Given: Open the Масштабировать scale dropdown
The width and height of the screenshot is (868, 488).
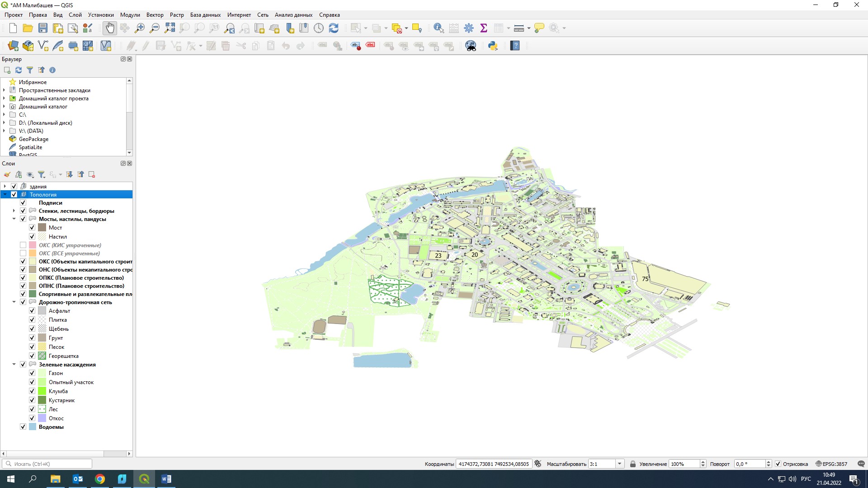Looking at the screenshot, I should [x=620, y=464].
